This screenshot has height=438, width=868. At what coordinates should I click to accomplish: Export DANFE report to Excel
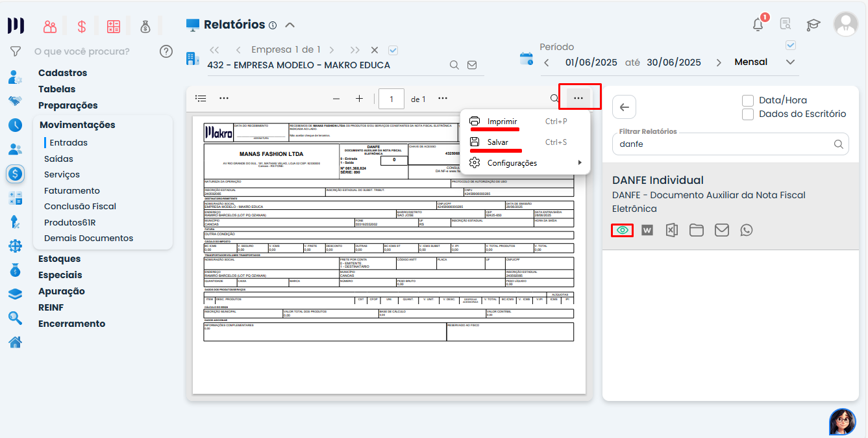pyautogui.click(x=672, y=230)
